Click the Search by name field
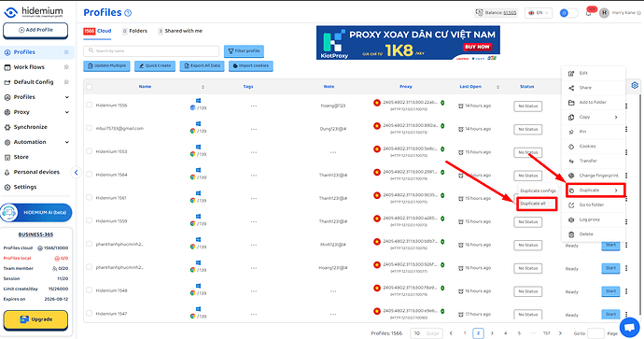Image resolution: width=644 pixels, height=339 pixels. tap(151, 51)
